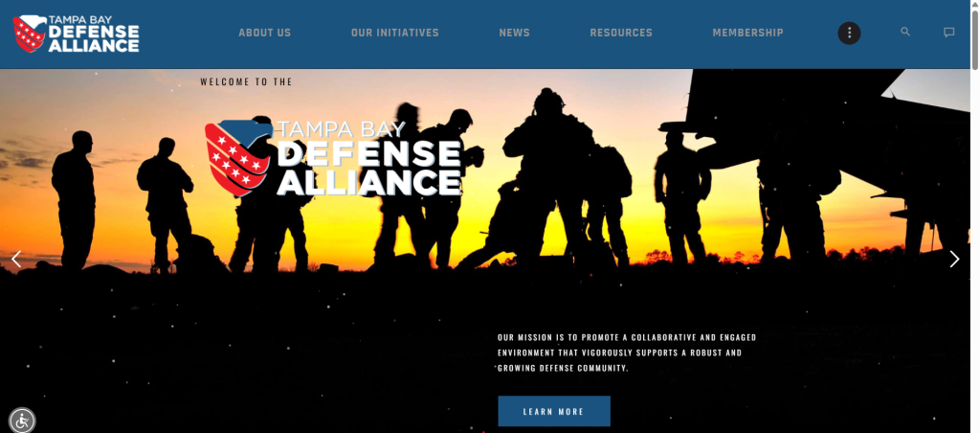Expand the Resources navigation menu

pos(620,33)
